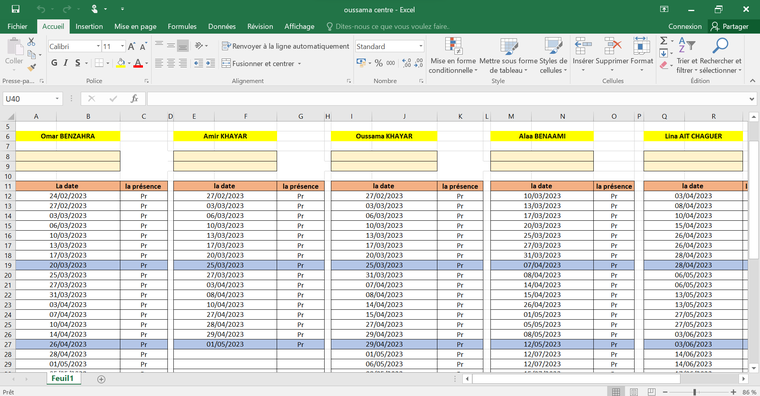Add a new sheet with plus icon

(101, 379)
